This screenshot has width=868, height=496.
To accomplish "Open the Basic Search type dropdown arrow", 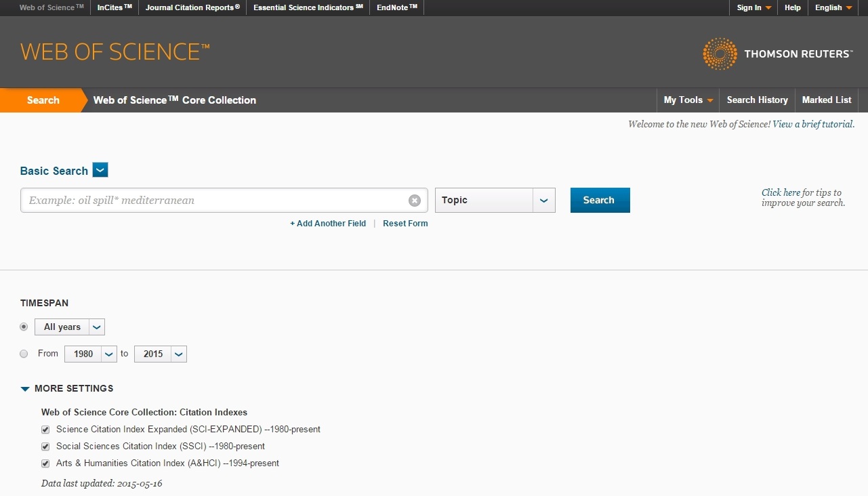I will (x=100, y=170).
